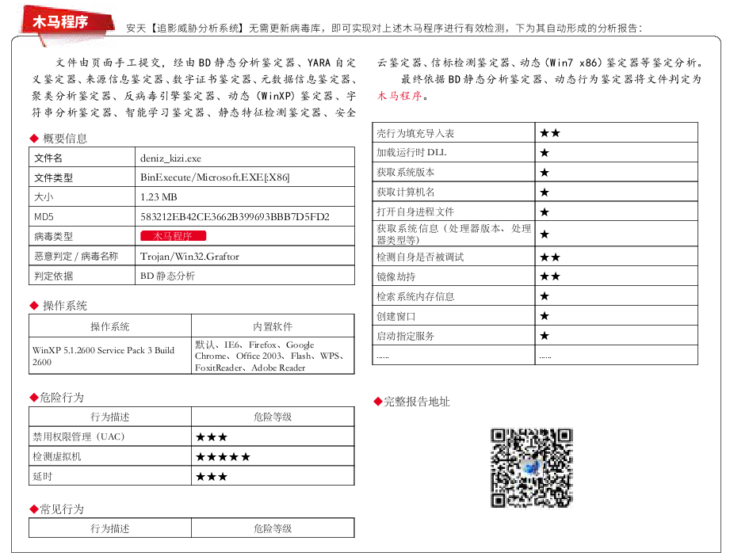
Task: Click the five-star rating for 检测虚拟机
Action: (223, 456)
